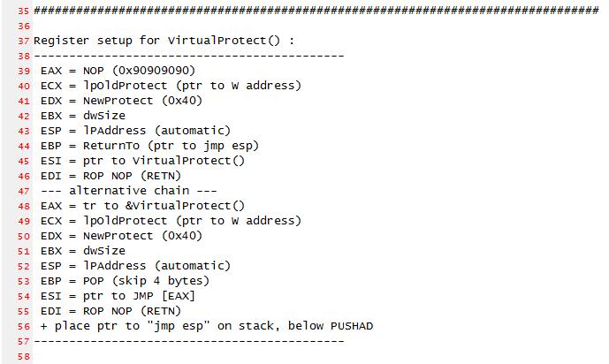
Task: Click the line number 39 gutter marker
Action: click(23, 71)
